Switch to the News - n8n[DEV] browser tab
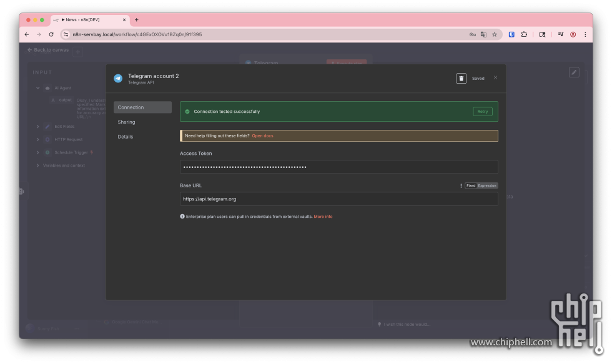The height and width of the screenshot is (364, 612). tap(90, 20)
